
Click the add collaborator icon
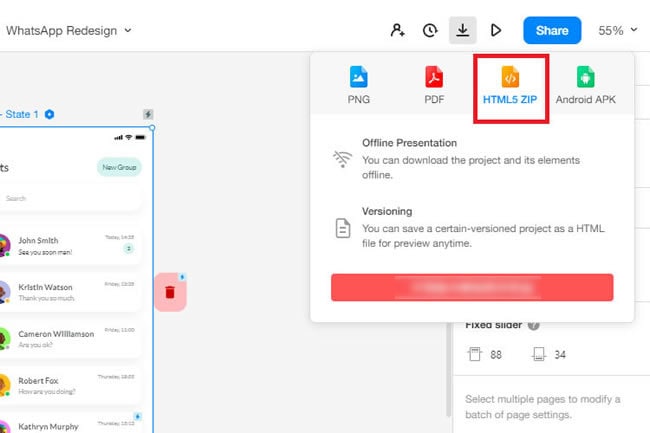click(x=398, y=30)
